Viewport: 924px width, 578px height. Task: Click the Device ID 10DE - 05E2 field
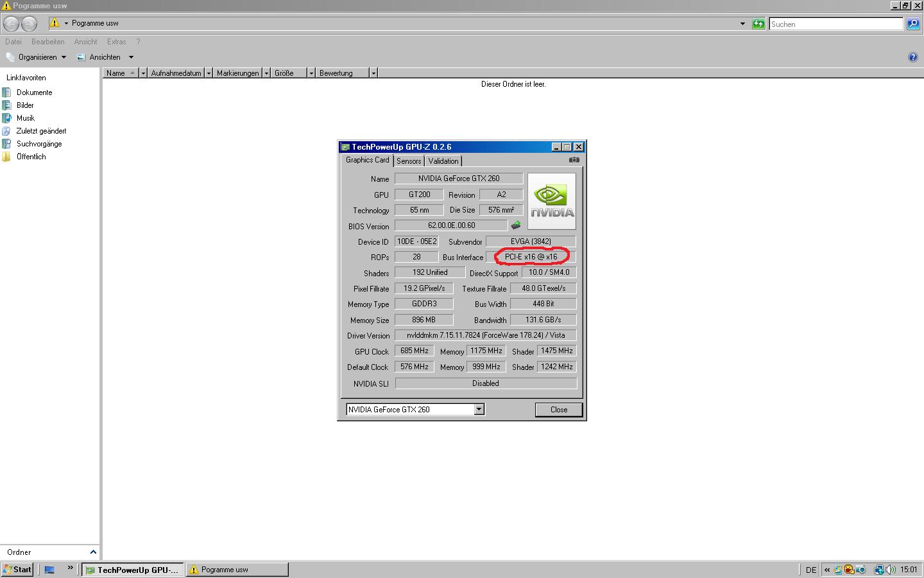416,241
